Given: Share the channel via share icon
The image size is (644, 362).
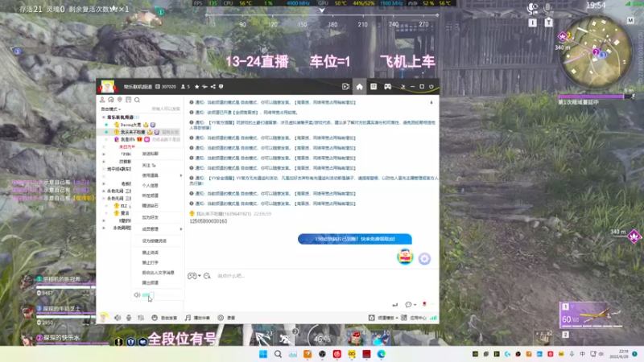Looking at the screenshot, I should 213,87.
